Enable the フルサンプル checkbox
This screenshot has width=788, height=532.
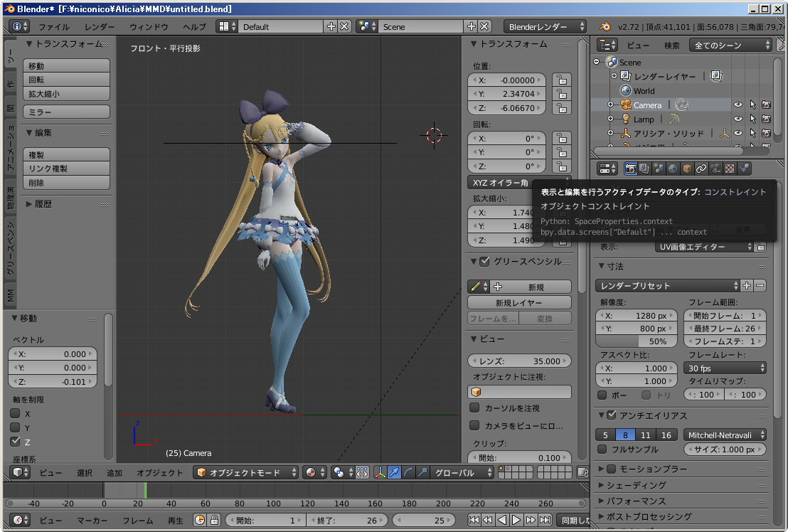coord(602,449)
